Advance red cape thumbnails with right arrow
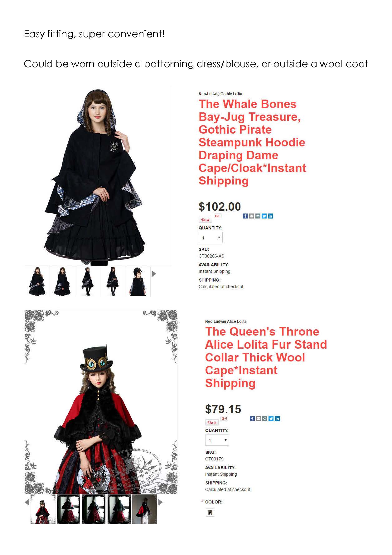Viewport: 392px width, 555px height. point(160,502)
